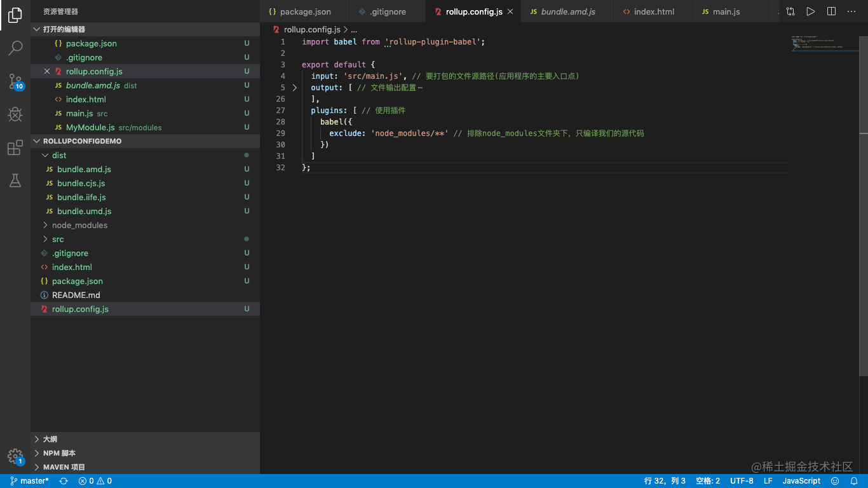The width and height of the screenshot is (868, 488).
Task: Open the Manage gear icon
Action: (15, 457)
